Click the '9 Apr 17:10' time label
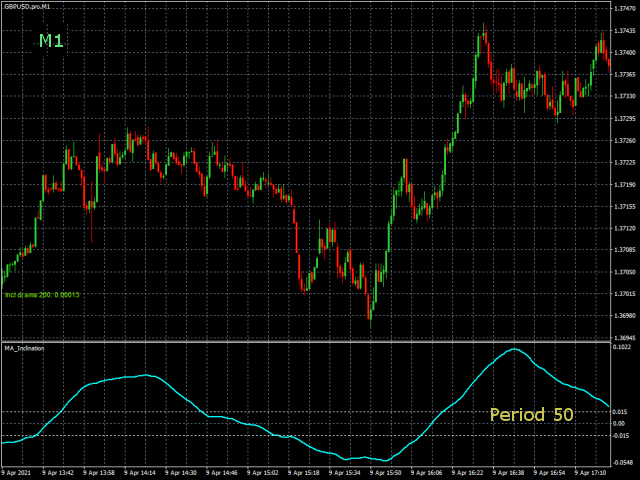 click(590, 473)
